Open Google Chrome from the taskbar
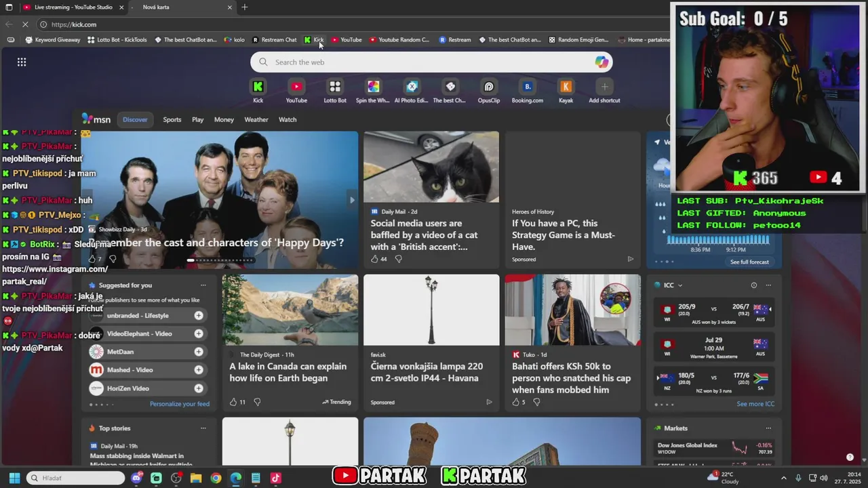 216,478
